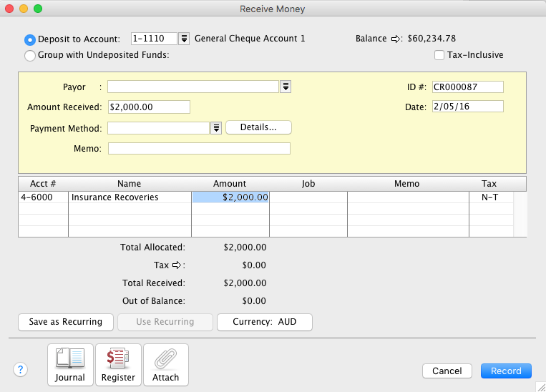546x392 pixels.
Task: Open the Payor selection dropdown
Action: [286, 87]
